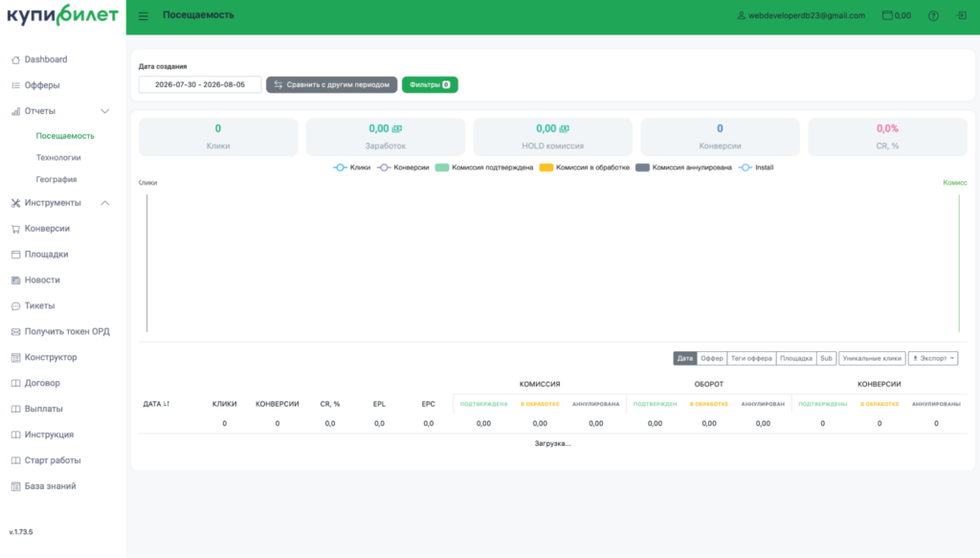This screenshot has height=558, width=980.
Task: Click the logout icon in header
Action: 962,15
